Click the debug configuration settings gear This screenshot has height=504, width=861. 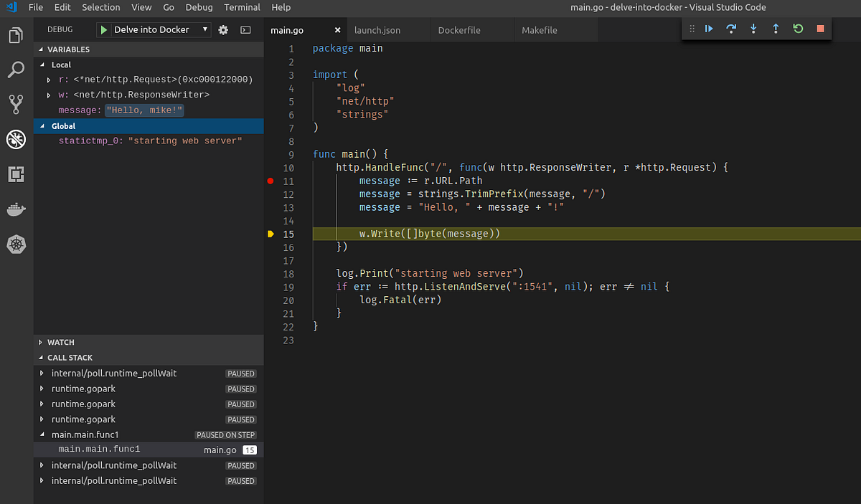222,29
